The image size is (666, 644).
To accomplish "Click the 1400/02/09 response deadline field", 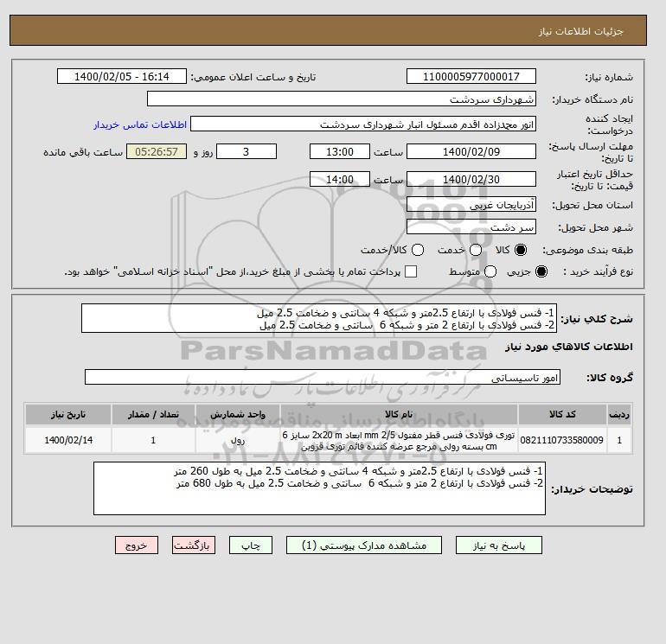I will [x=471, y=151].
